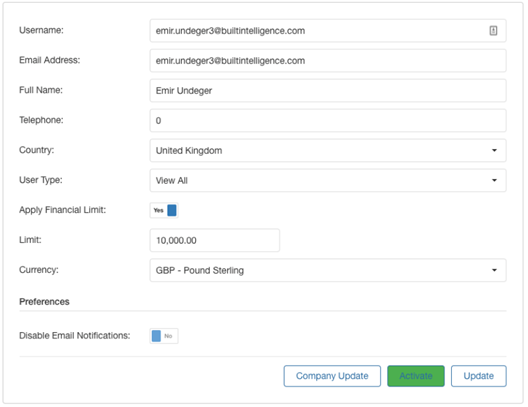Click the Apply Financial Limit label
This screenshot has height=407, width=528.
(x=62, y=210)
